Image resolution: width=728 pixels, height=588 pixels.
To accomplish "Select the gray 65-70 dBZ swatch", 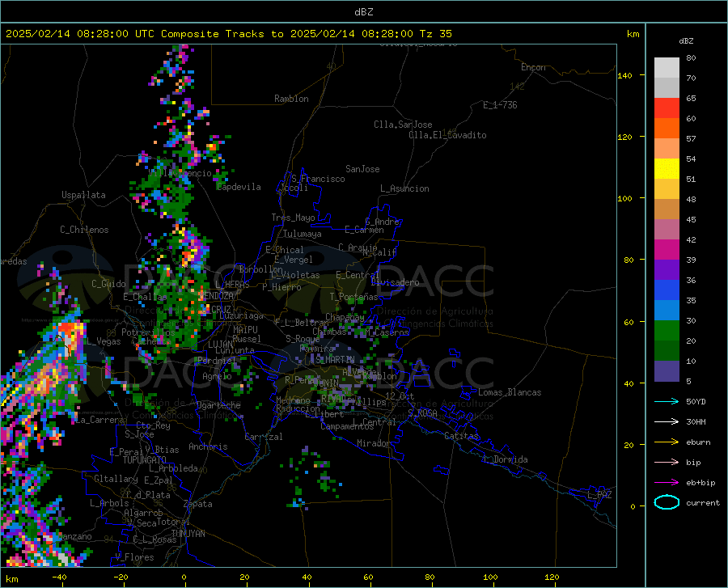I will tap(667, 88).
